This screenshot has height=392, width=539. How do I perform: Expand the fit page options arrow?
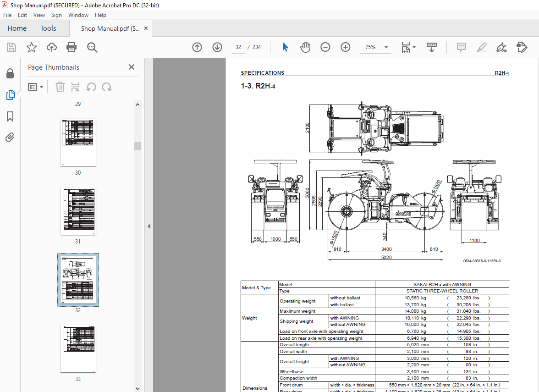tap(414, 47)
